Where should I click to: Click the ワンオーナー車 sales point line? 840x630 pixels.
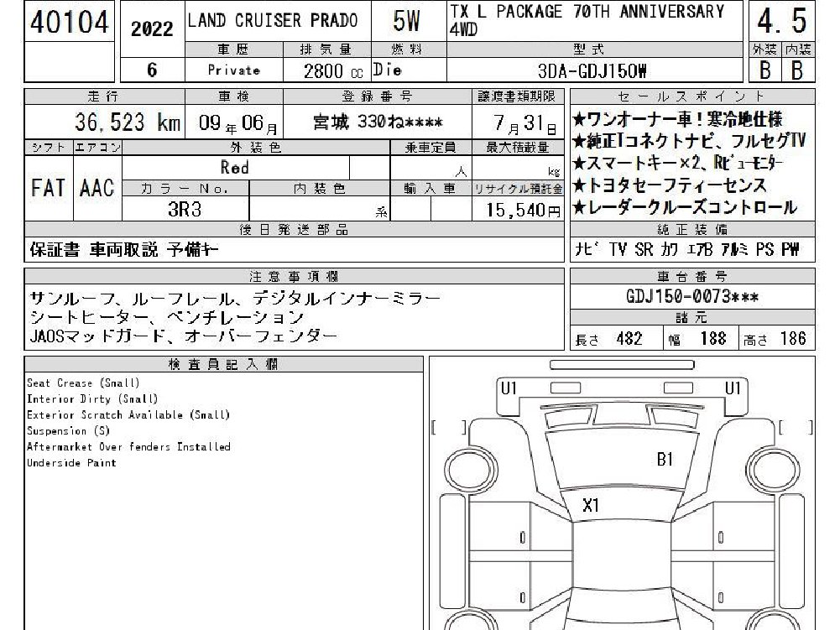click(677, 119)
